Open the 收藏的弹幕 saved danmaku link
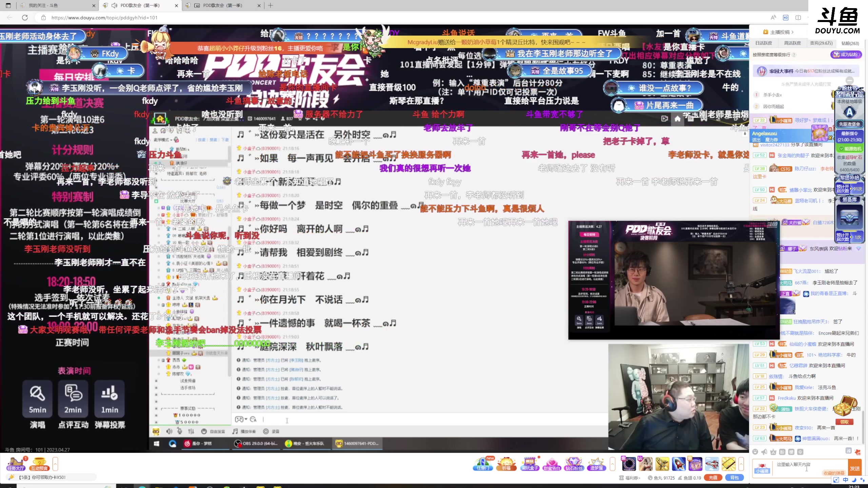 [x=834, y=473]
